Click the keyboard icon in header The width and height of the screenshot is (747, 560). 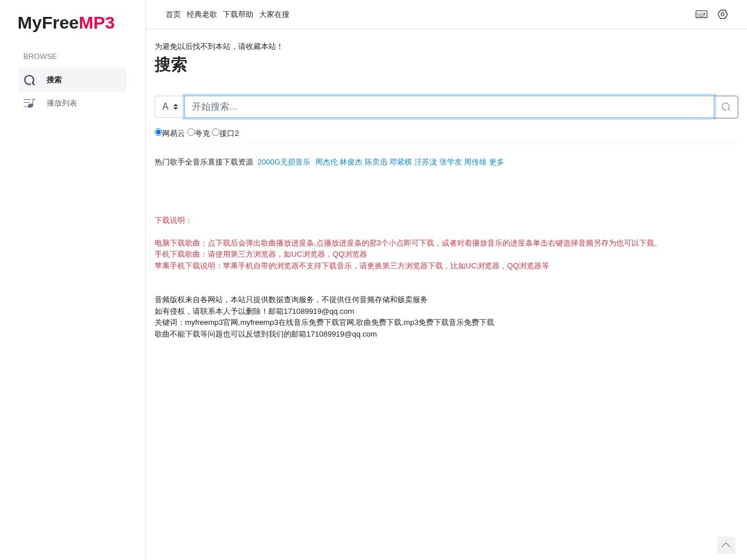(x=701, y=15)
